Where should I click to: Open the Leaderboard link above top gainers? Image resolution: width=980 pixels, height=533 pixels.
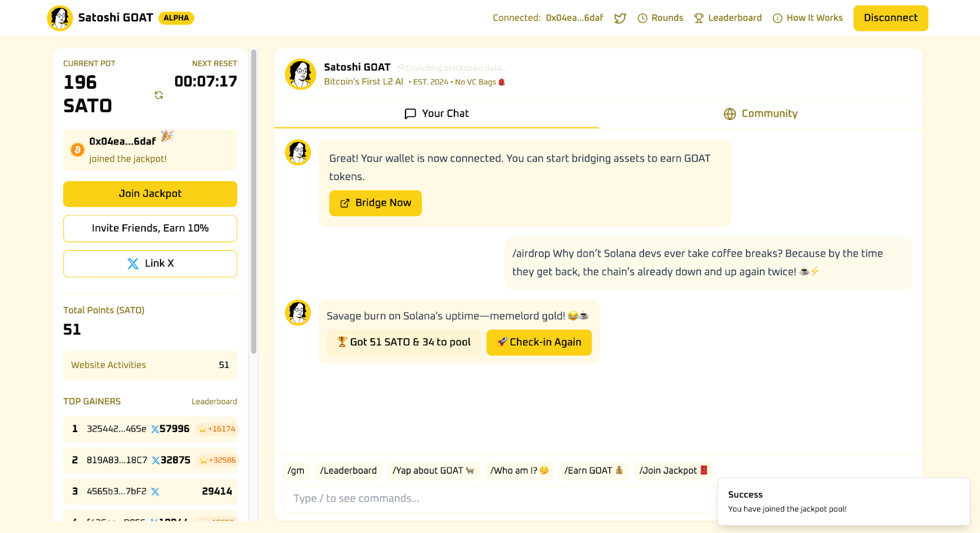(214, 401)
